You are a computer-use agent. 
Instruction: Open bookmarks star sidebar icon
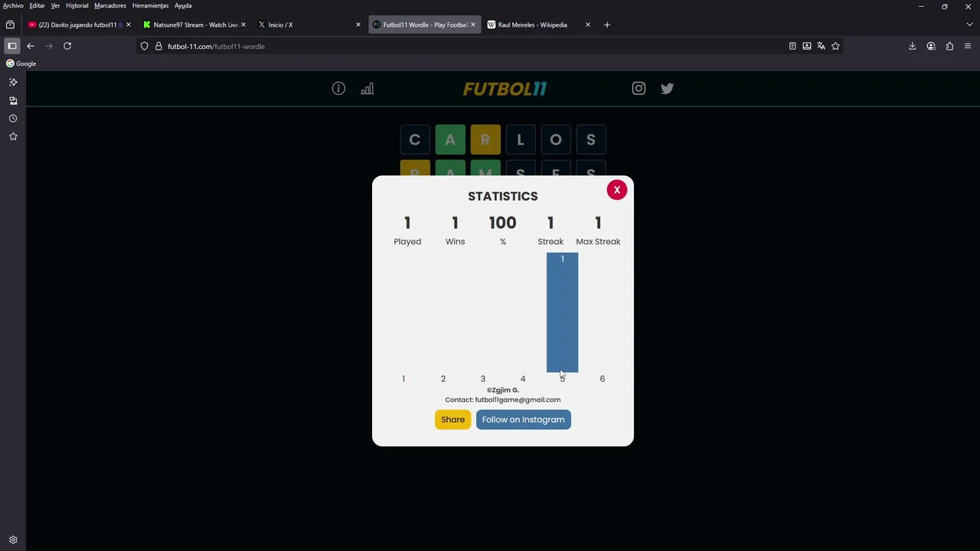(13, 136)
